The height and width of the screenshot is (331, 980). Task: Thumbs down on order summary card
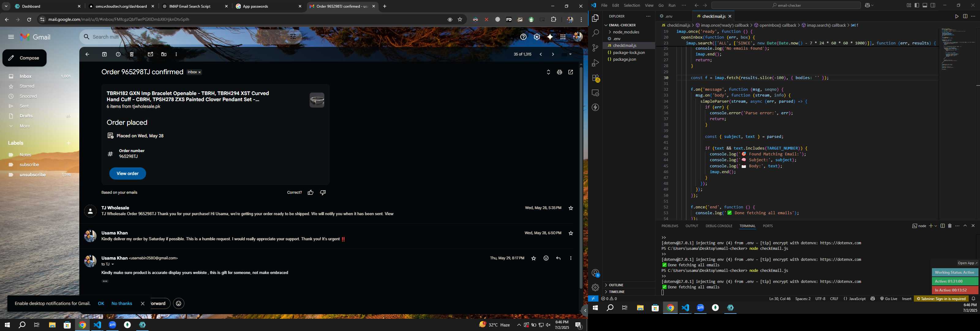(323, 193)
